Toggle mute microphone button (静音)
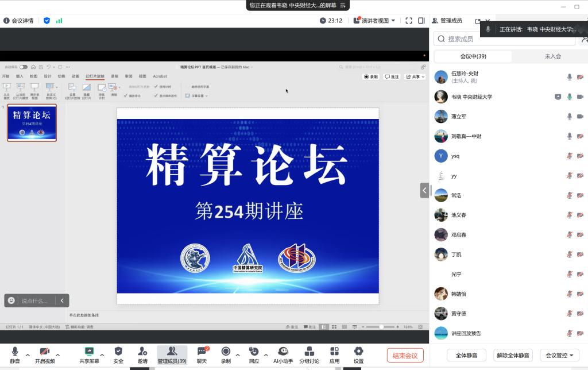 pos(15,352)
